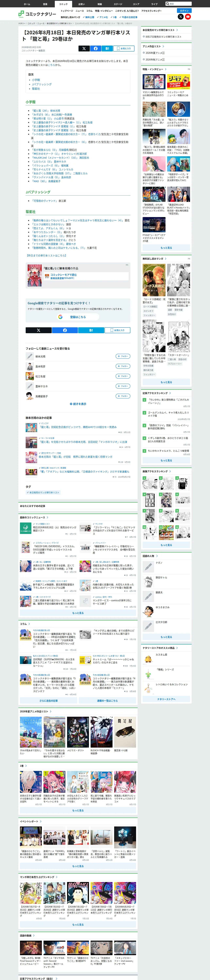Share on Facebook in bar under Google box
This screenshot has height=980, width=210.
(x=65, y=330)
